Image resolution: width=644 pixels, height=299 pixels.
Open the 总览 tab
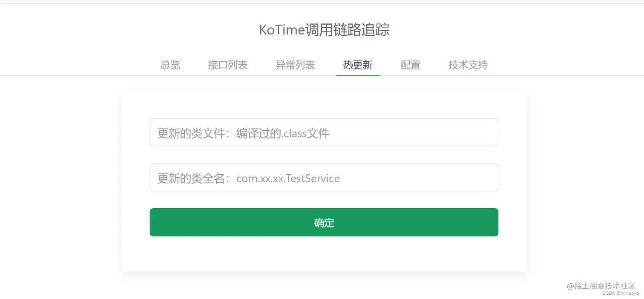click(x=170, y=65)
